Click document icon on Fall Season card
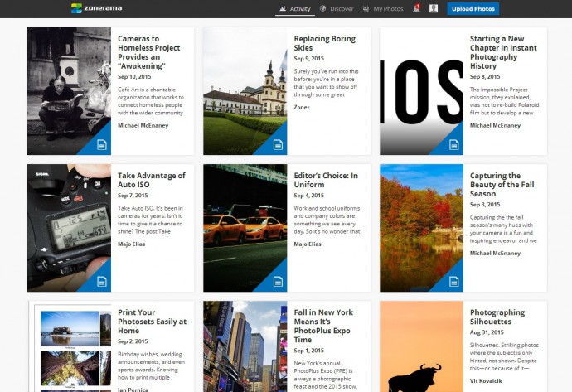 click(x=453, y=282)
